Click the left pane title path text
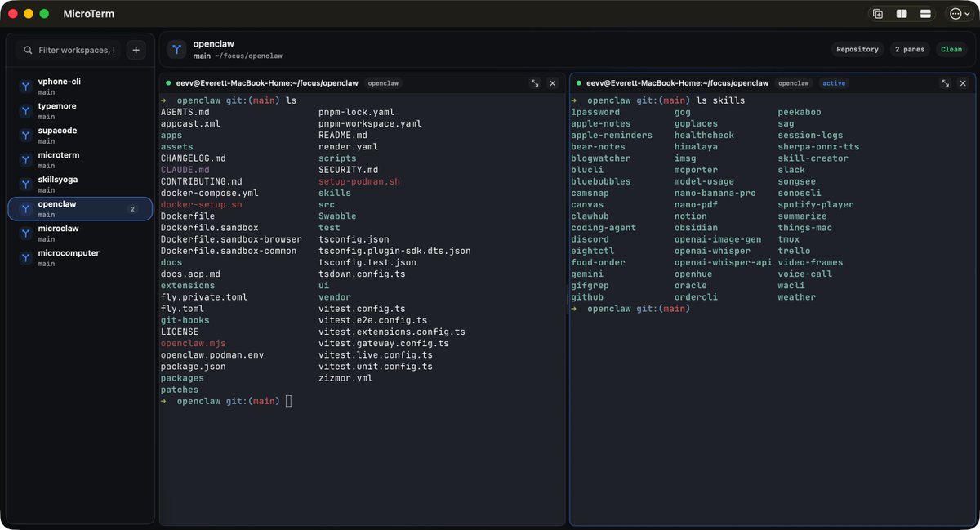Image resolution: width=980 pixels, height=530 pixels. coord(267,83)
